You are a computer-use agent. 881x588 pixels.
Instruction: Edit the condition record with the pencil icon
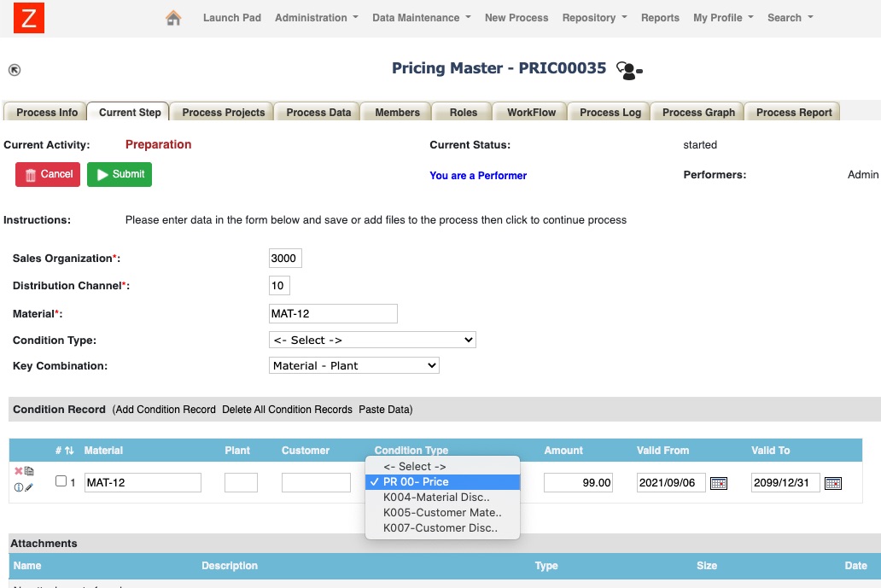pos(30,486)
